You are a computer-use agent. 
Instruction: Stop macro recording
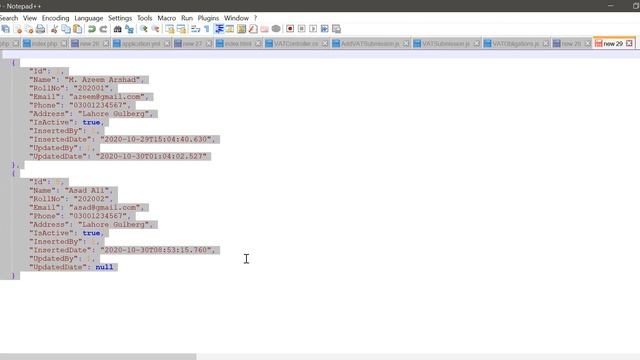(x=302, y=29)
